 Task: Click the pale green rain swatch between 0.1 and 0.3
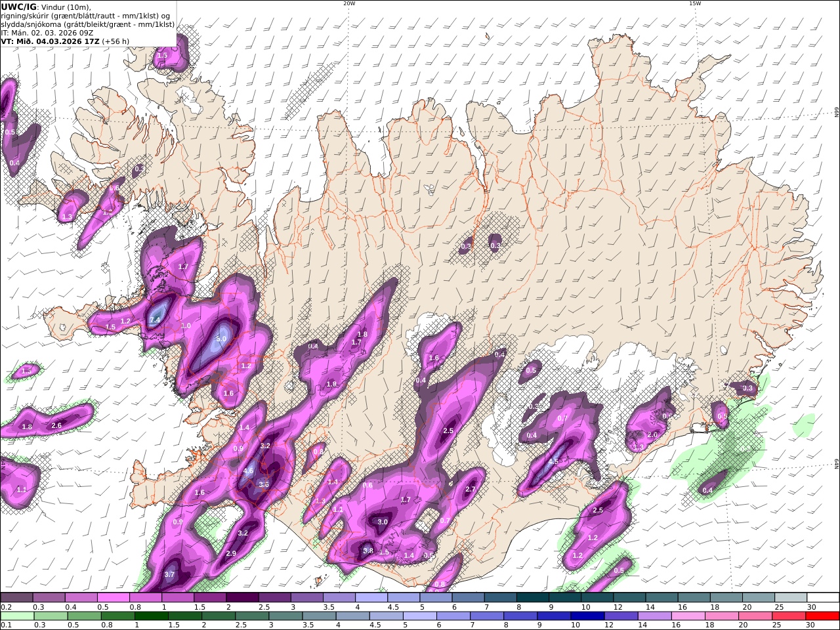pos(18,616)
